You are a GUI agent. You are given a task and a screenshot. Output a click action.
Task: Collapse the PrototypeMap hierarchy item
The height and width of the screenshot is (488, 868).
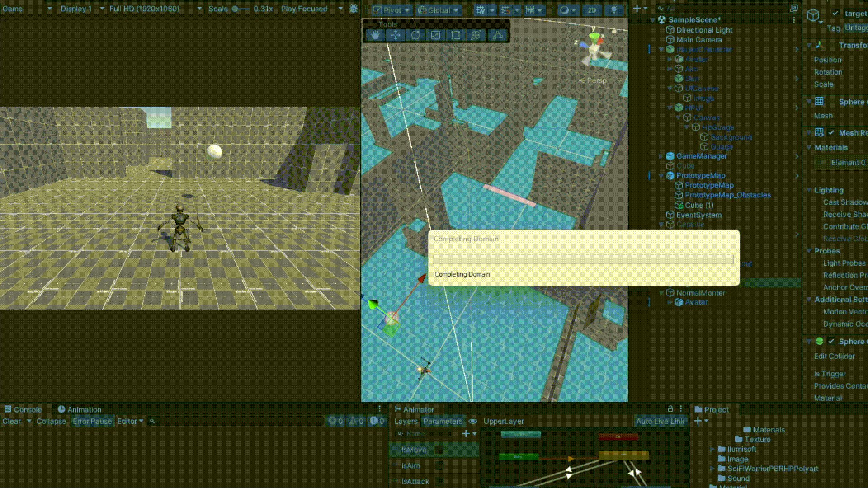coord(661,175)
